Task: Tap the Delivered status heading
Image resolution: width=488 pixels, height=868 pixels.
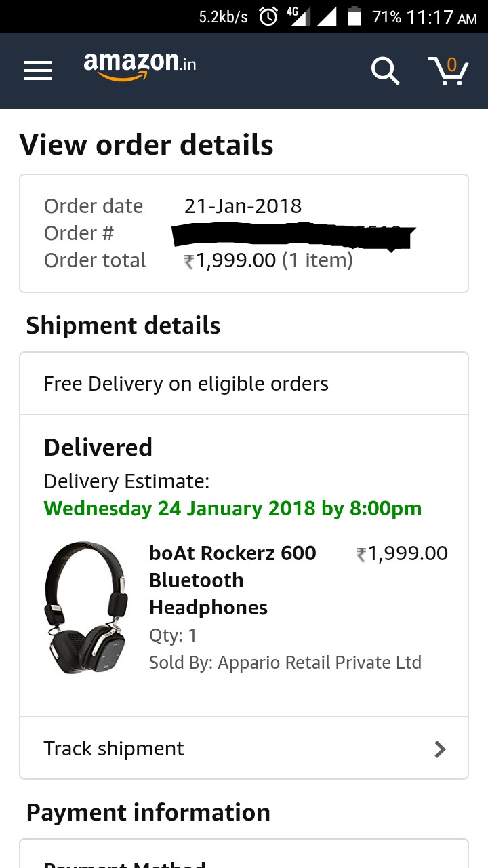Action: (98, 448)
